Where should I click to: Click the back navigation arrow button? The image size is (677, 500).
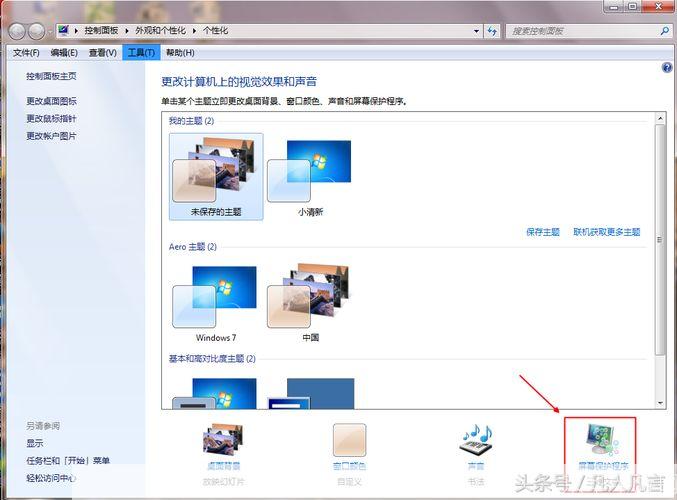point(17,31)
